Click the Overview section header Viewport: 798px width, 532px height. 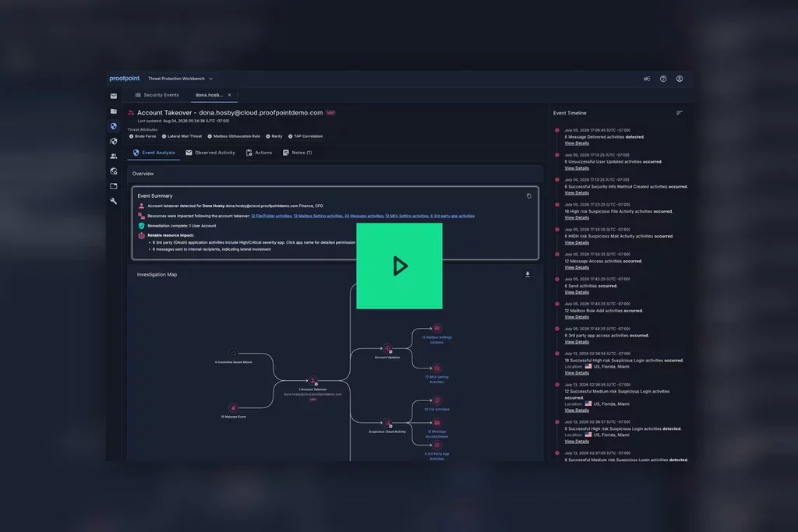[x=334, y=174]
